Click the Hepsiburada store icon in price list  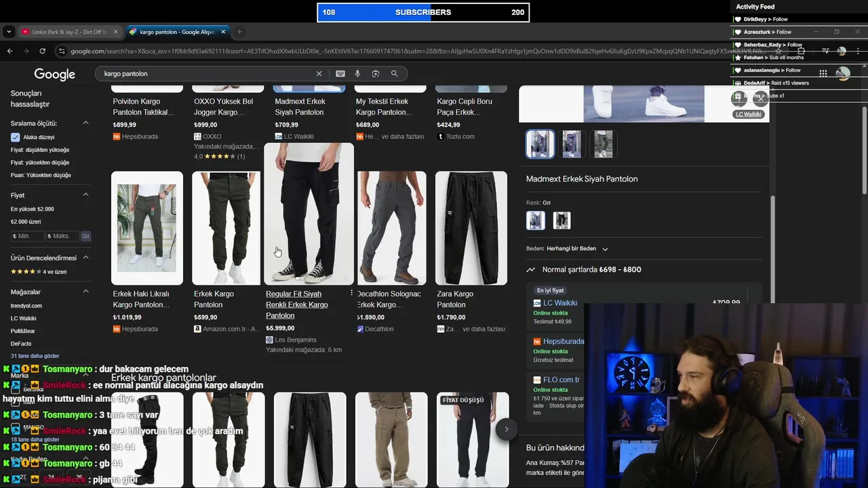[x=537, y=342]
